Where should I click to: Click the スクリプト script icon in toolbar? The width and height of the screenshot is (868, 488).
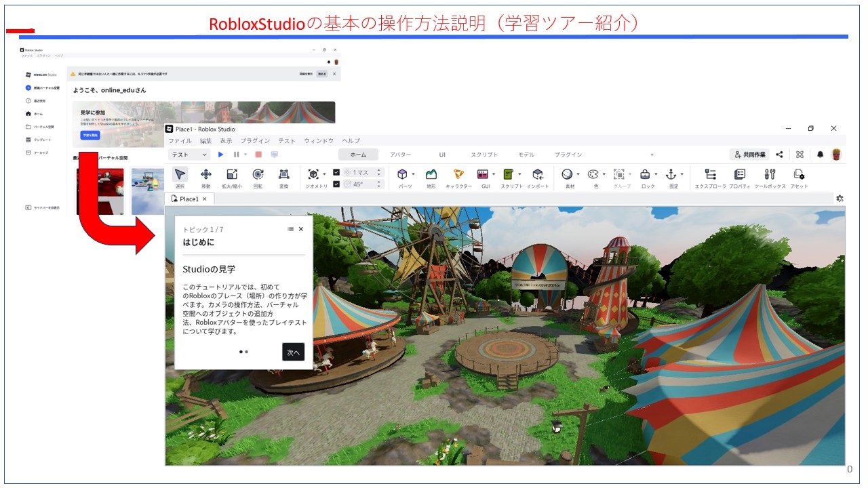pyautogui.click(x=509, y=174)
